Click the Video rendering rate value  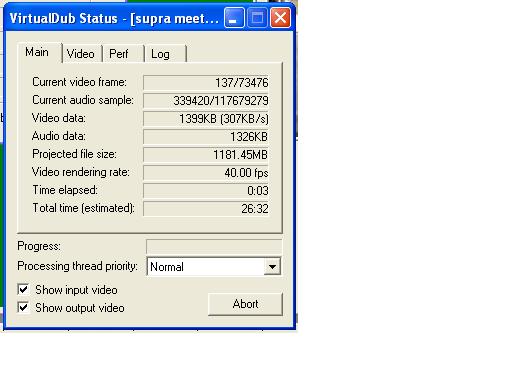click(x=206, y=173)
